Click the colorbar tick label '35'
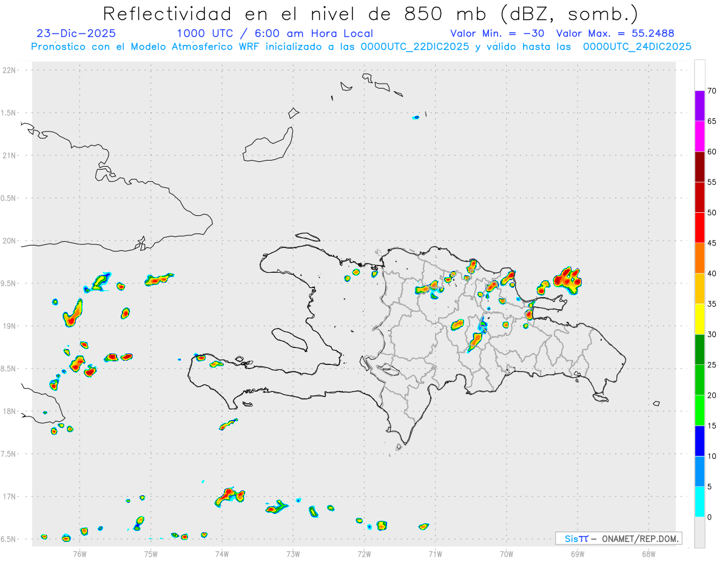728x562 pixels. pyautogui.click(x=712, y=304)
